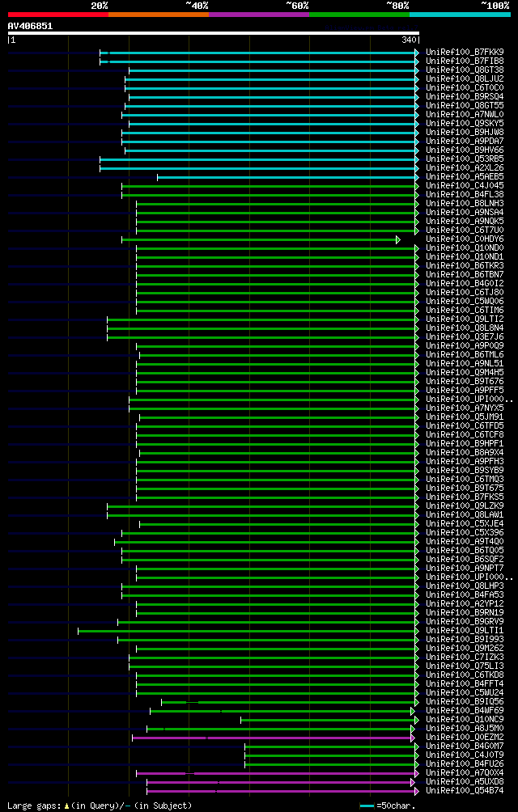The width and height of the screenshot is (518, 812).
Task: Click the green alignment bar for Q9LTI1
Action: pyautogui.click(x=247, y=631)
